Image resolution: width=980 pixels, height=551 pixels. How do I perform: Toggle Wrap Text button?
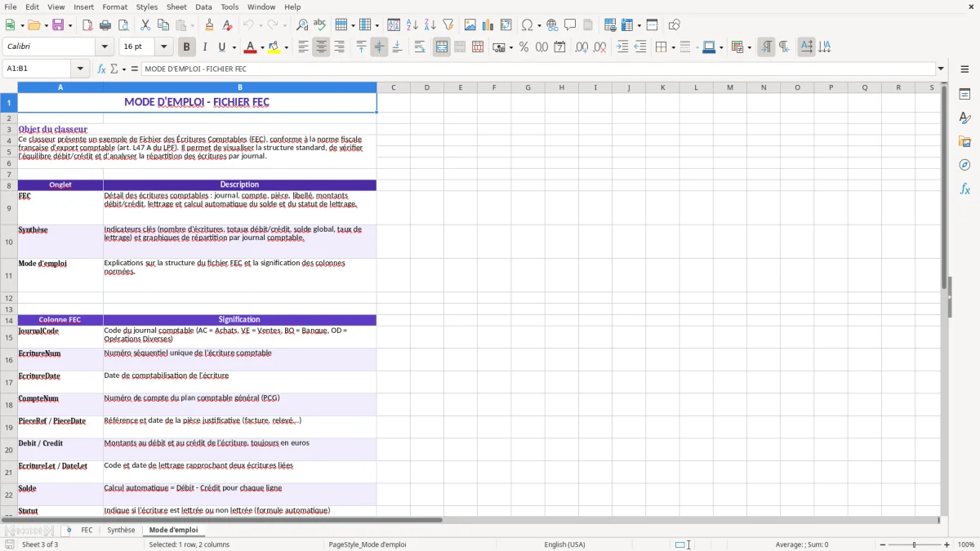[x=420, y=47]
